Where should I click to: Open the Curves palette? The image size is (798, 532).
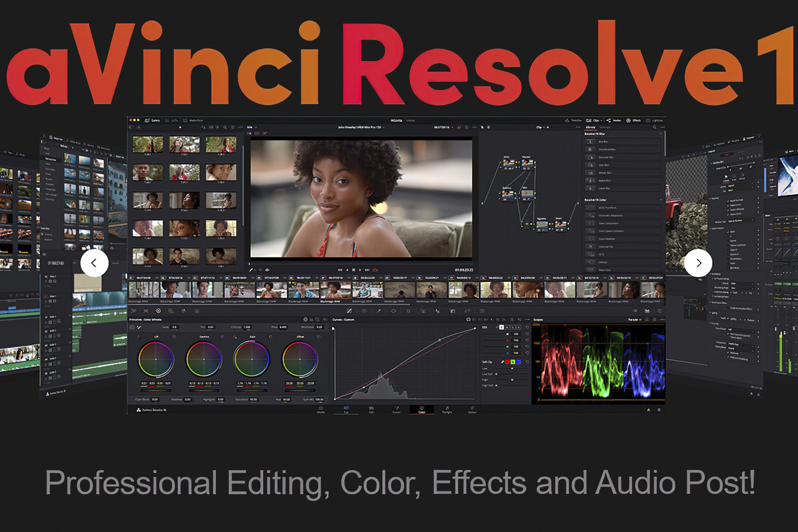pos(349,311)
